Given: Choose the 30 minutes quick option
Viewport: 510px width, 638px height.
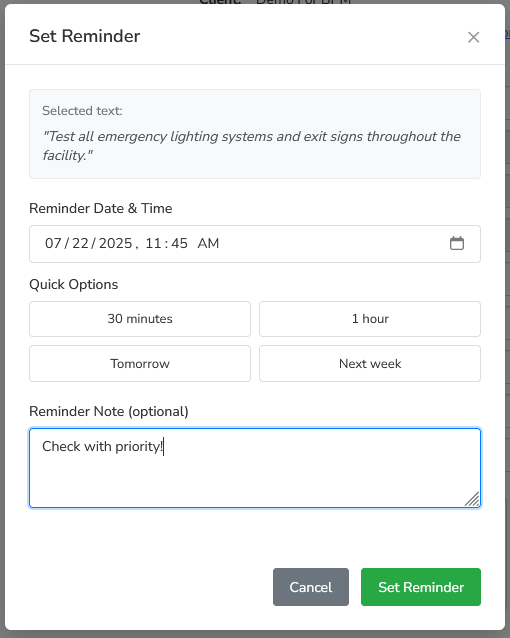Looking at the screenshot, I should pos(140,319).
